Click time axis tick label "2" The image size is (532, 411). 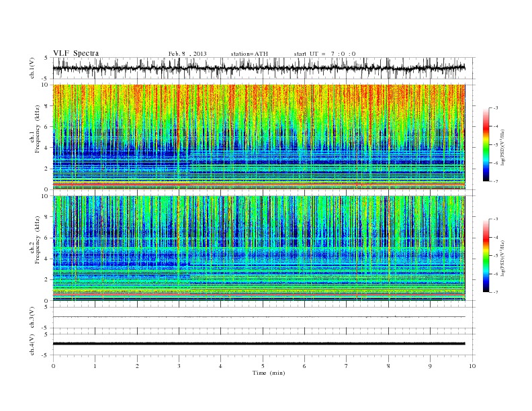click(137, 366)
